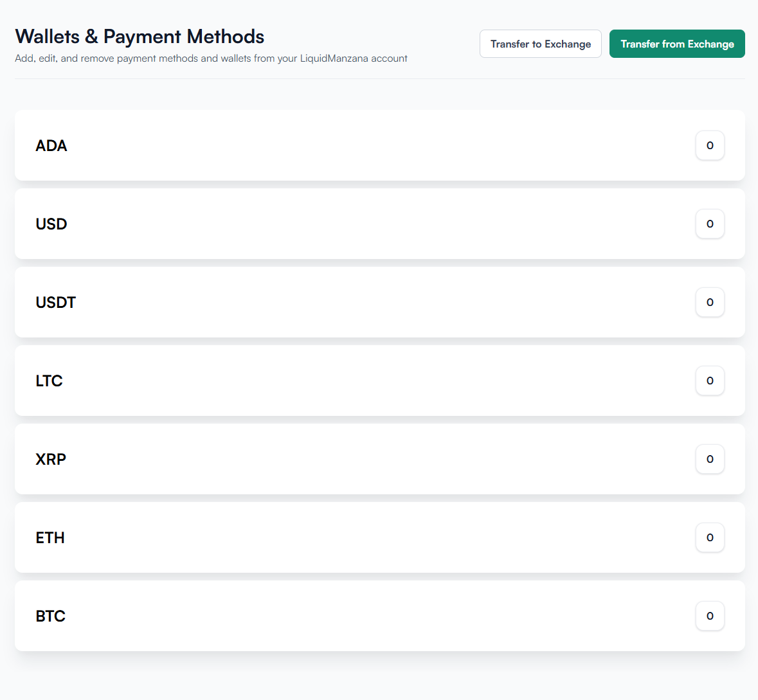Click the Wallets & Payment Methods heading
Screen dimensions: 758x700
tap(140, 37)
